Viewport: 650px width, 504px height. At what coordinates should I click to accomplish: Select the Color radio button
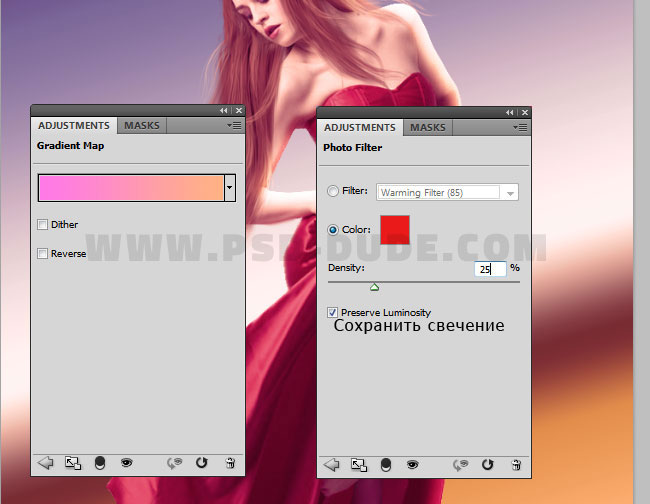tap(333, 230)
